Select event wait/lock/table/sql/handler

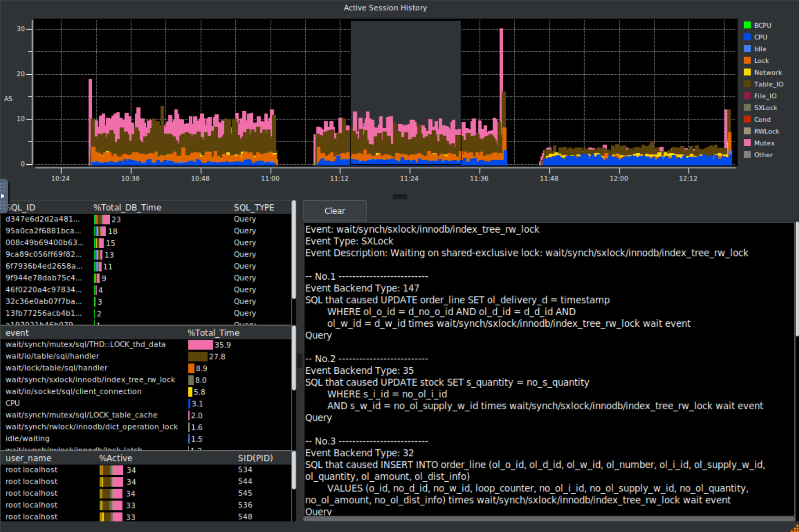tap(146, 368)
